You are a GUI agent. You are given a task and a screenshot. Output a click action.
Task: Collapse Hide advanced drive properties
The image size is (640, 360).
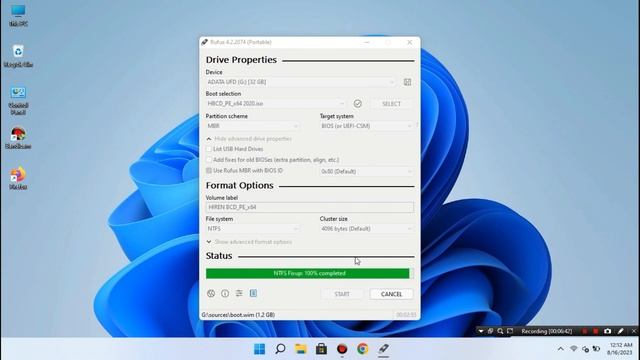tap(249, 139)
